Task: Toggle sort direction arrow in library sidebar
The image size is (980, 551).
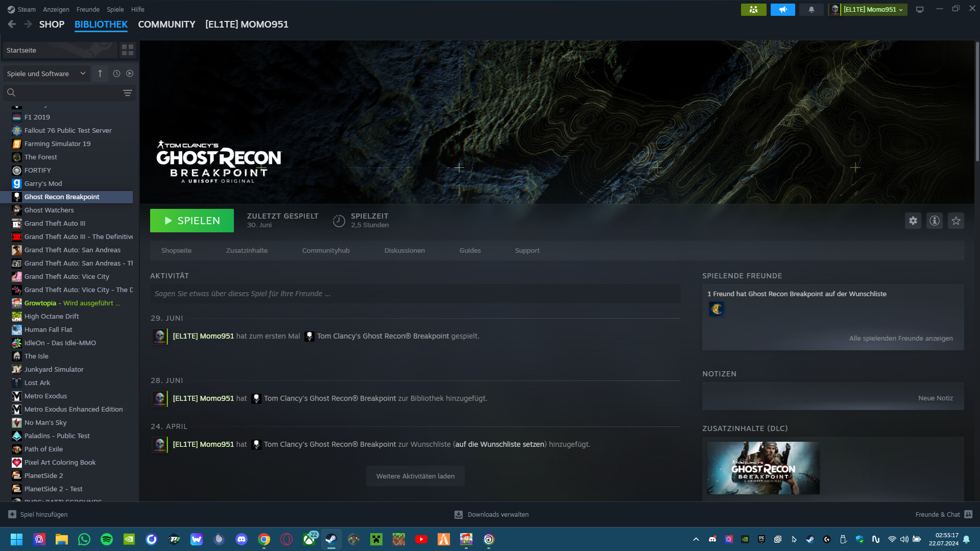Action: point(100,74)
